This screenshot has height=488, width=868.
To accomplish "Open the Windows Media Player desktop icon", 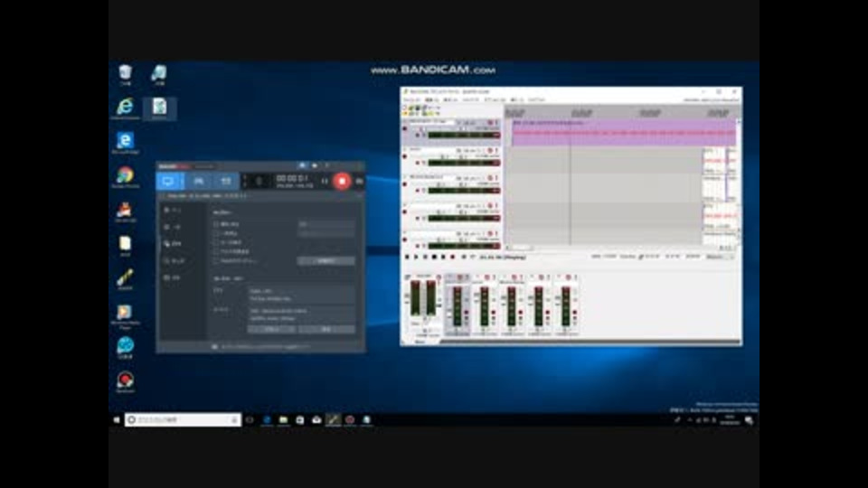I will (x=126, y=316).
